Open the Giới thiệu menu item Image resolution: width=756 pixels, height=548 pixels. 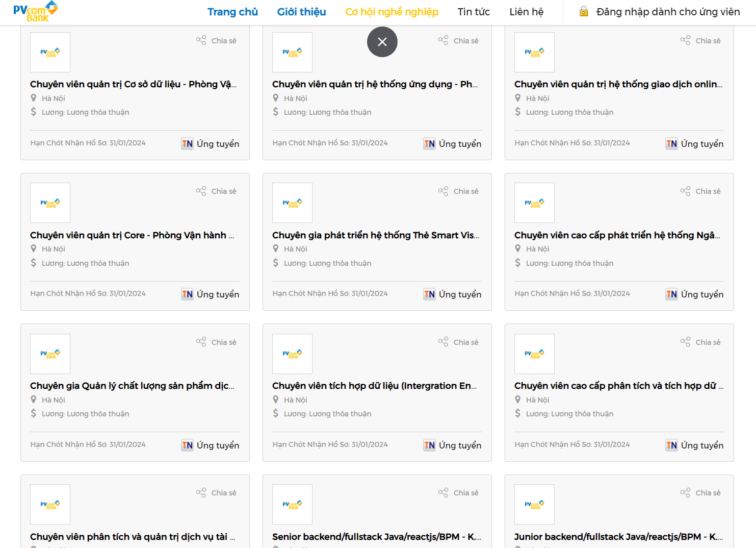click(301, 12)
